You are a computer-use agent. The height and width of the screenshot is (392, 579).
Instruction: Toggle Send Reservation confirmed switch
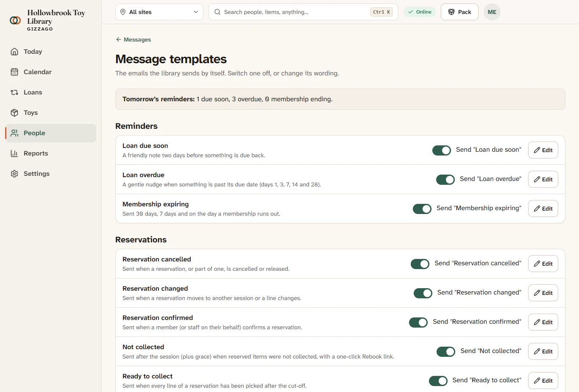(418, 322)
